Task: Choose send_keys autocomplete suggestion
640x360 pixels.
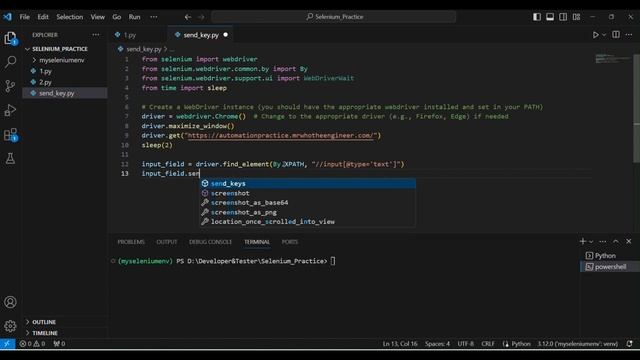Action: click(x=307, y=184)
